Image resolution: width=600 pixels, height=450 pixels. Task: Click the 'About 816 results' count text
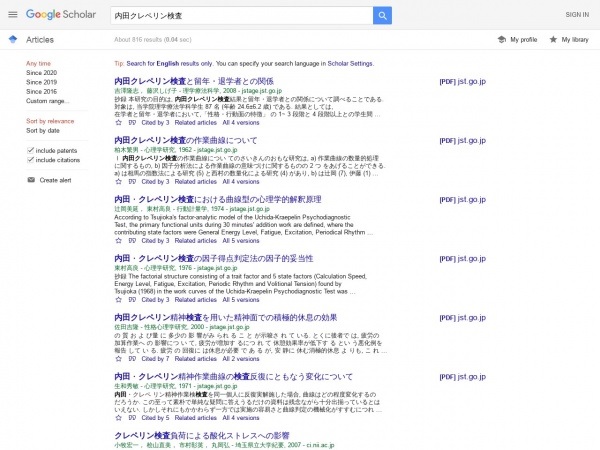coord(153,39)
